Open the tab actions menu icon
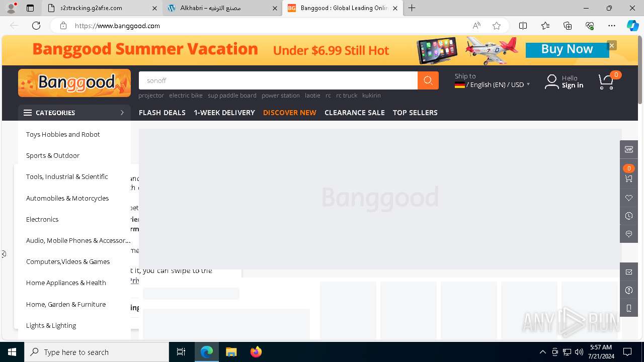 tap(30, 8)
